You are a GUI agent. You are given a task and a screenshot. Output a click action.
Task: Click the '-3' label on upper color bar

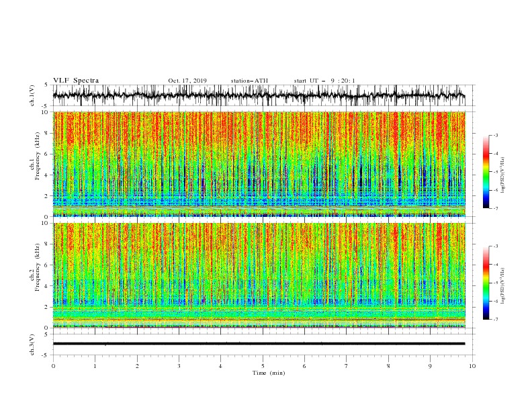pyautogui.click(x=495, y=135)
